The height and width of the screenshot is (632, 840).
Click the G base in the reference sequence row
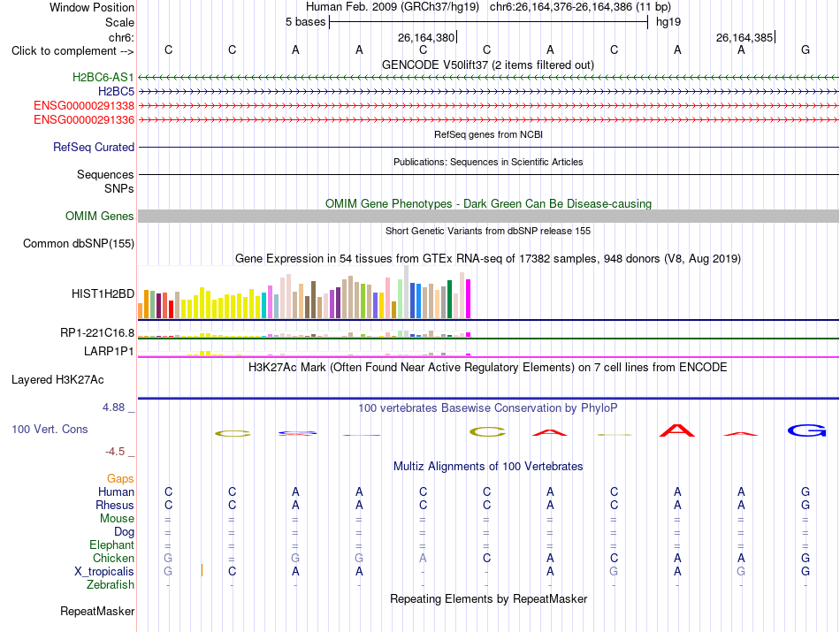point(806,49)
